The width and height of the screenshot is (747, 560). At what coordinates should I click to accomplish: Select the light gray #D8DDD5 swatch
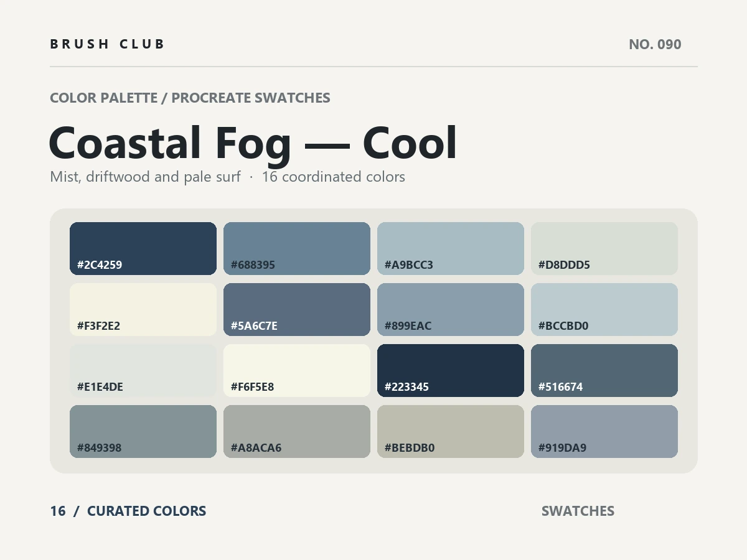coord(604,248)
